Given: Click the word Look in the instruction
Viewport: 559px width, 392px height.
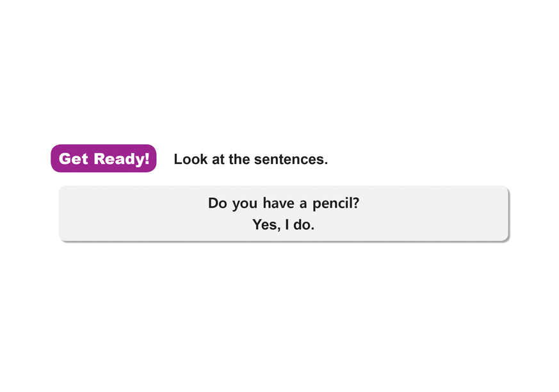Looking at the screenshot, I should coord(191,159).
